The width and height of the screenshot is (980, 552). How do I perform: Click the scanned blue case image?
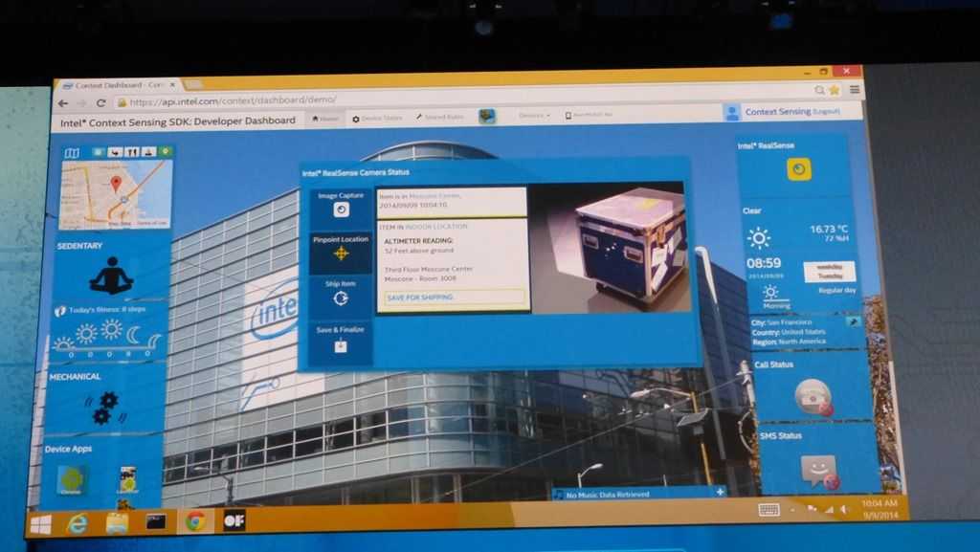coord(610,249)
